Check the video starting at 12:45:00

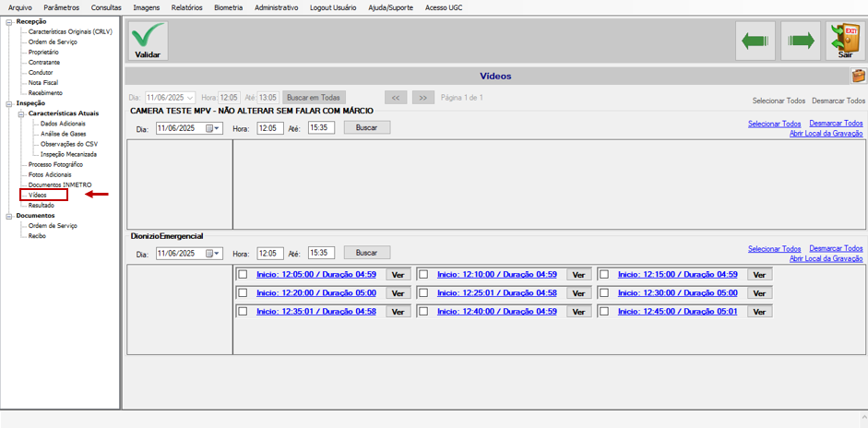(x=604, y=311)
